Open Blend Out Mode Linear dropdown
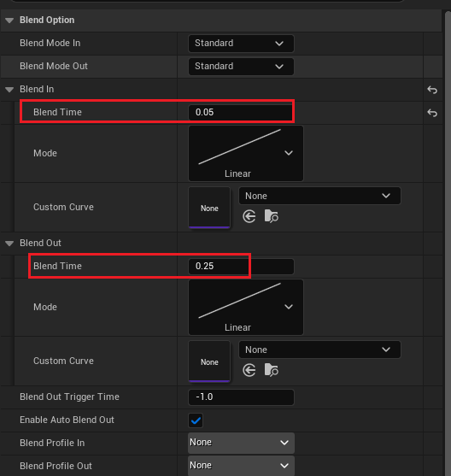This screenshot has width=451, height=476. (x=246, y=307)
